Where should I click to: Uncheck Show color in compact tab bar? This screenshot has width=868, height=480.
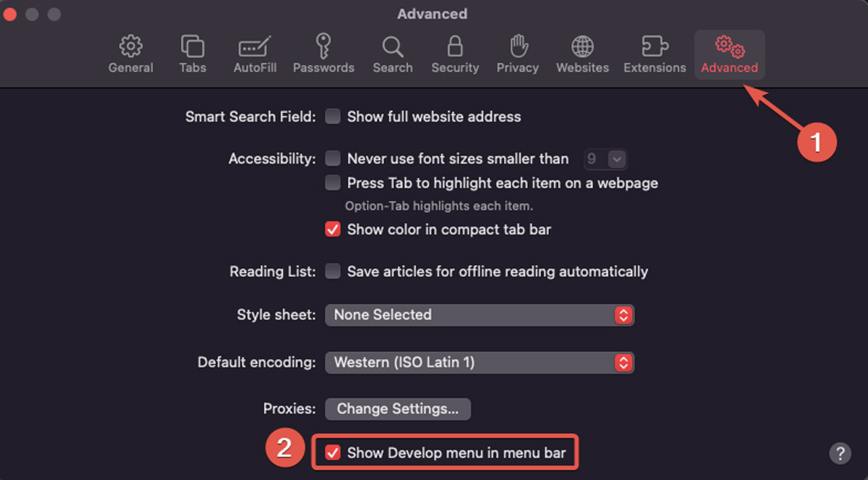click(332, 230)
